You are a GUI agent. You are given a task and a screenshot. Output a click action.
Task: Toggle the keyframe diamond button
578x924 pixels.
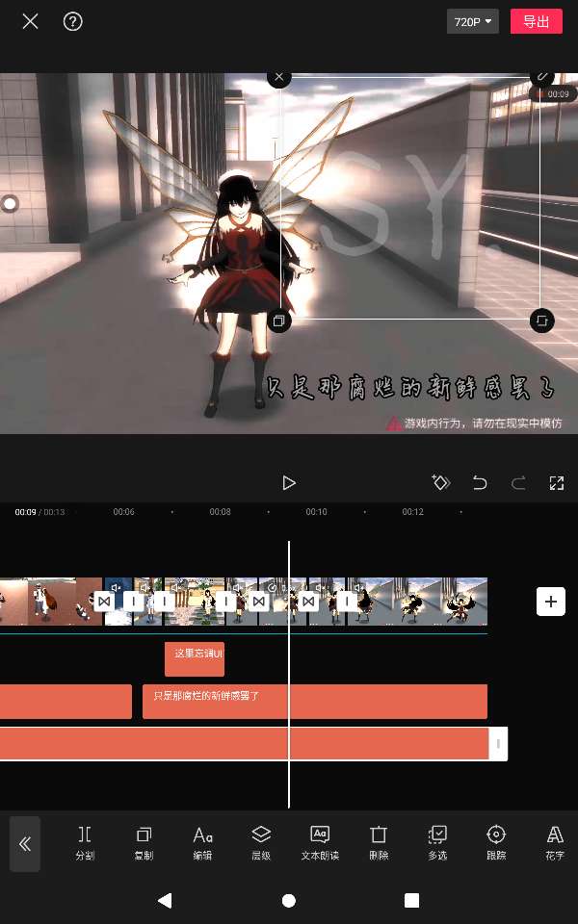pyautogui.click(x=441, y=483)
